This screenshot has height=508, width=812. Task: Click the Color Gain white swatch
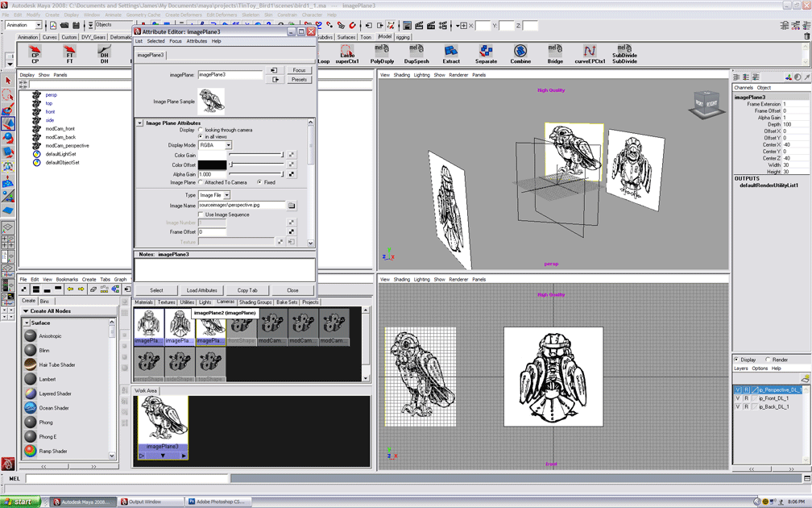pyautogui.click(x=213, y=155)
